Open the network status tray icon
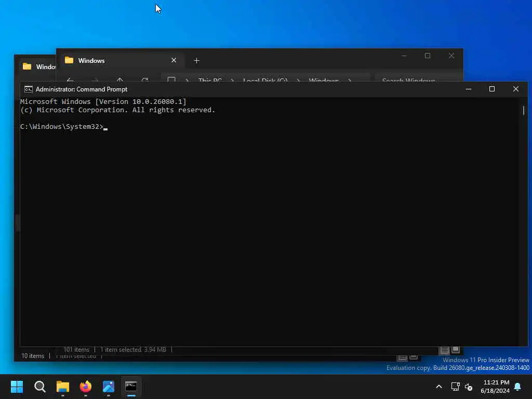Viewport: 532px width, 399px height. coord(455,387)
